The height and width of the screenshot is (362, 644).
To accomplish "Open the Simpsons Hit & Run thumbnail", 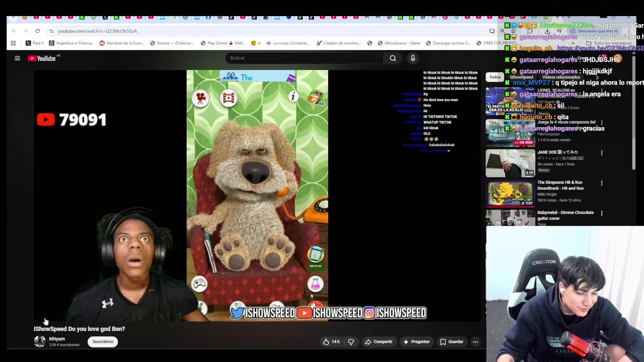I will 510,193.
